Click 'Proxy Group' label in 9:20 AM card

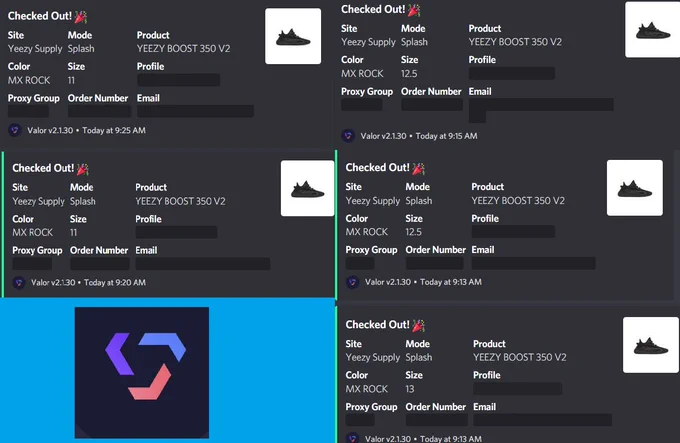pos(37,251)
